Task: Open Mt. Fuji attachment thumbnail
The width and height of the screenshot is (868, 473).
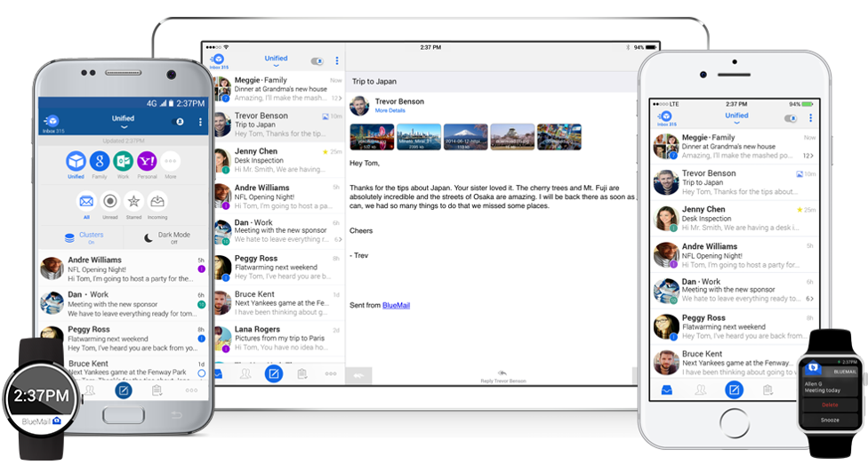Action: (x=465, y=137)
